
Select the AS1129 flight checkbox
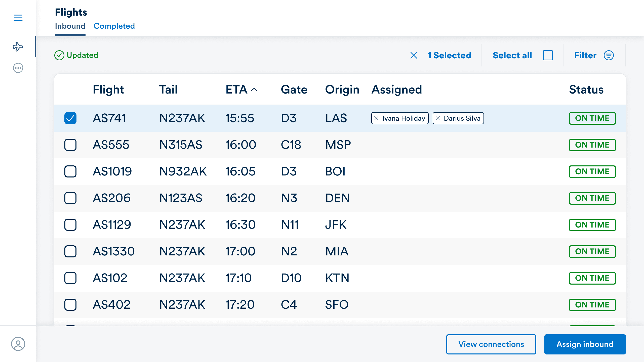(70, 225)
